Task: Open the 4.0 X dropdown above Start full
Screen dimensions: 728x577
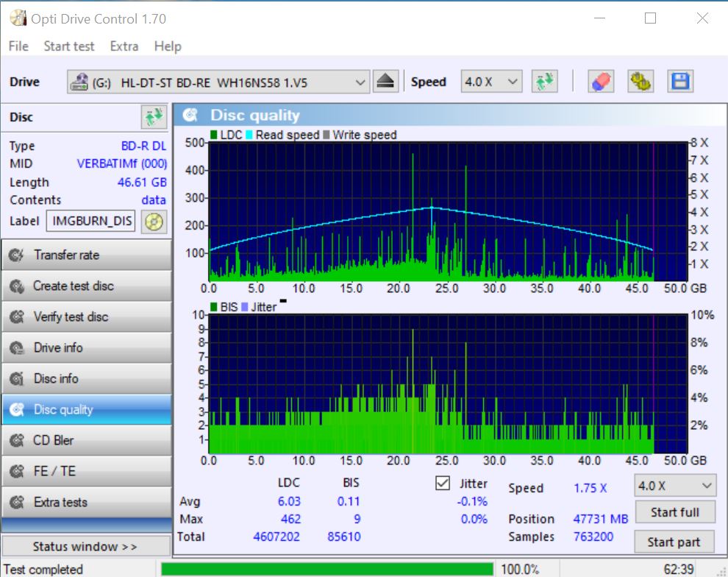Action: [x=674, y=486]
